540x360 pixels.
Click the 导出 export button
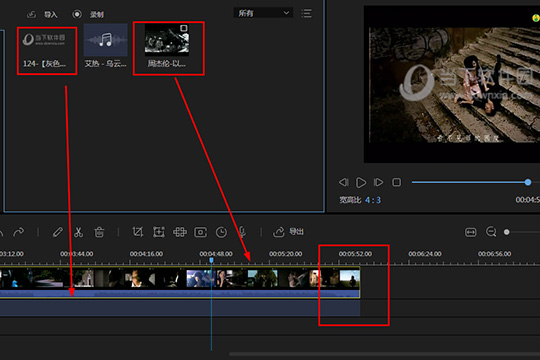[288, 232]
